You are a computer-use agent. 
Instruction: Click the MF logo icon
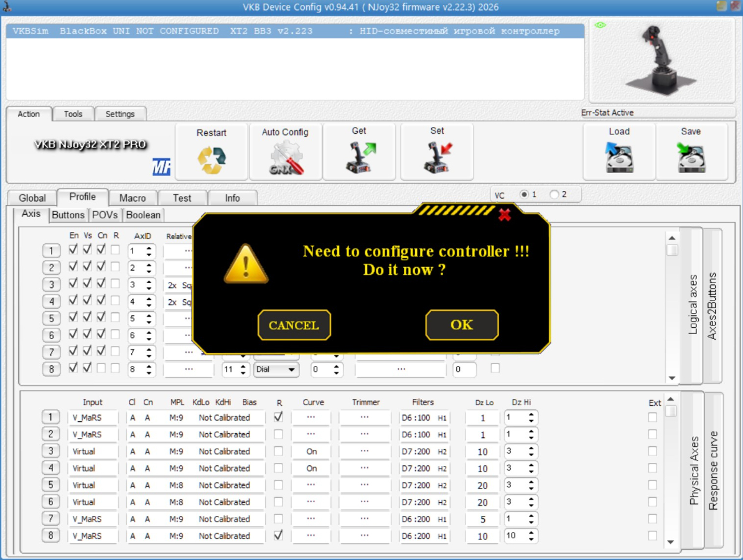click(x=161, y=167)
